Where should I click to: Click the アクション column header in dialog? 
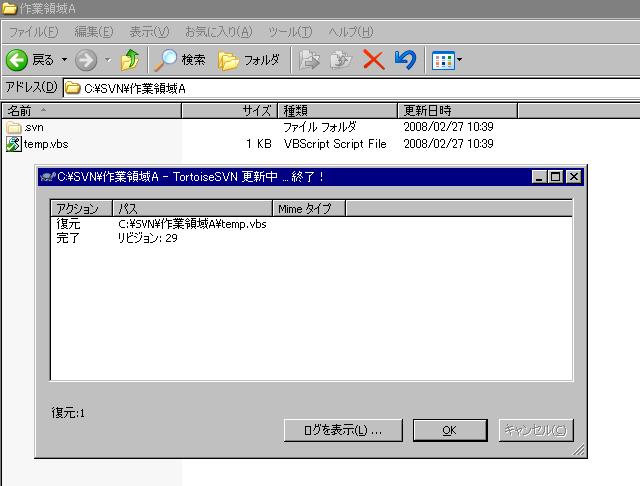coord(81,209)
